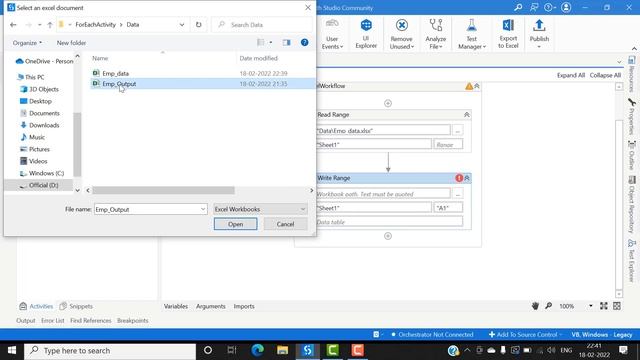Open the Organize dropdown menu
The image size is (640, 360).
[x=27, y=43]
